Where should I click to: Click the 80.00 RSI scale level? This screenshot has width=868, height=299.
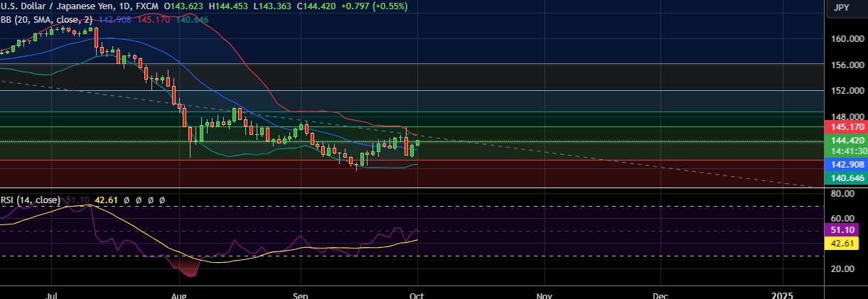(x=843, y=193)
